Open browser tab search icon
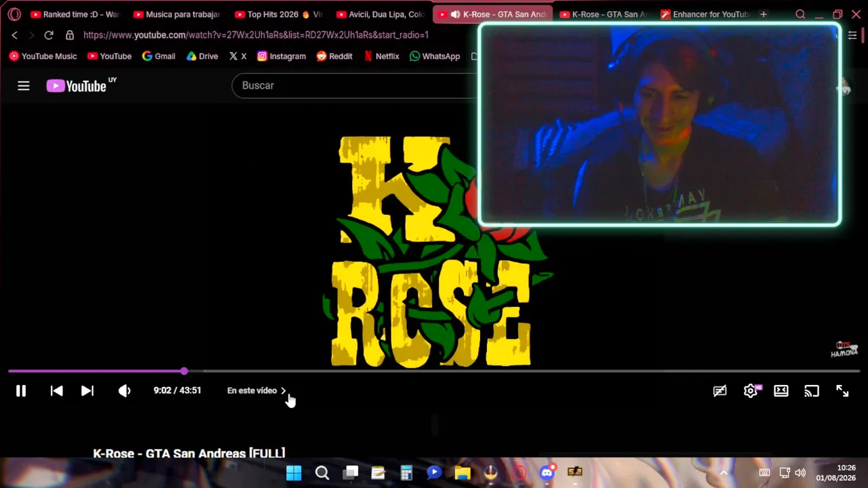 click(800, 14)
